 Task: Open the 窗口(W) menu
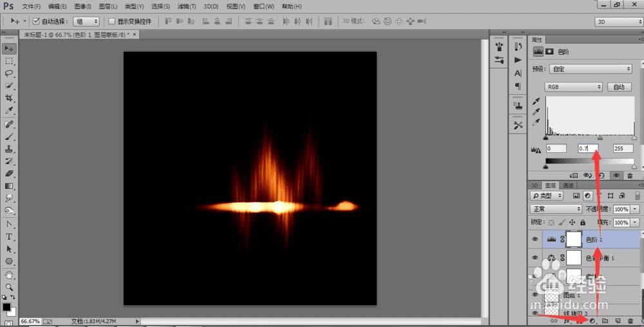click(263, 6)
